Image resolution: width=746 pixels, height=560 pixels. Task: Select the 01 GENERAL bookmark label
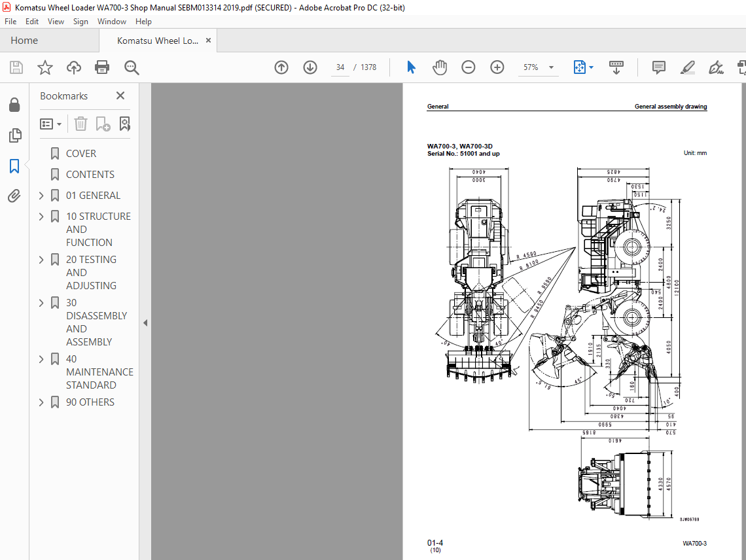coord(93,196)
